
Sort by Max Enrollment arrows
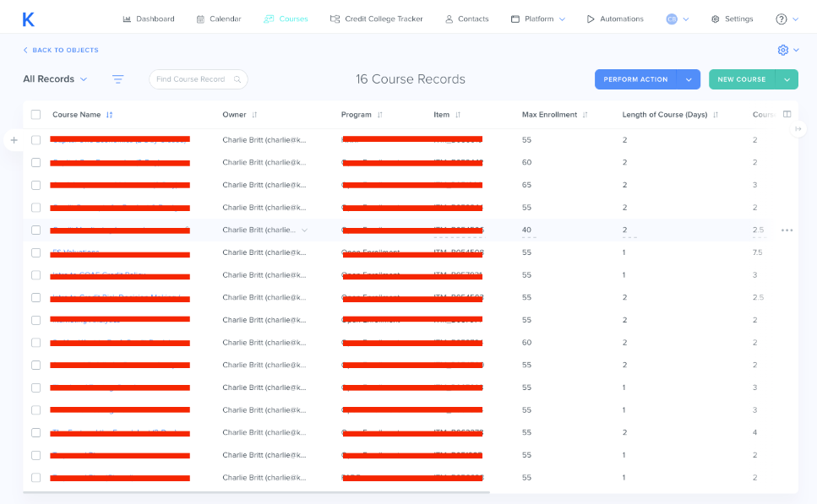[x=585, y=115]
